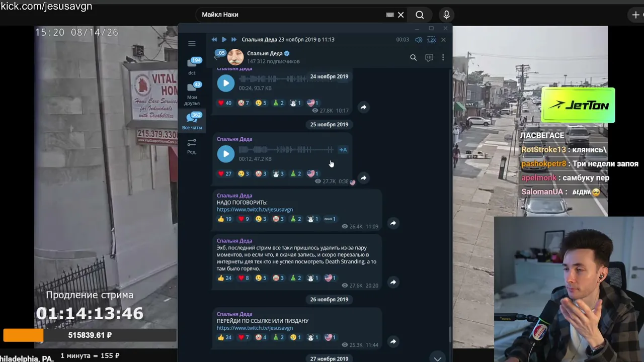
Task: Change the 1.2X playback speed
Action: [431, 40]
